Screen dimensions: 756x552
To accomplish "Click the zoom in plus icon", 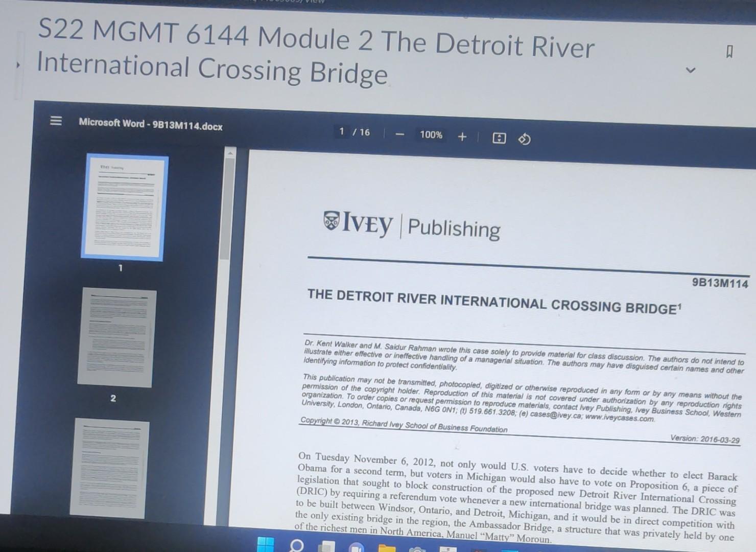I will 462,137.
